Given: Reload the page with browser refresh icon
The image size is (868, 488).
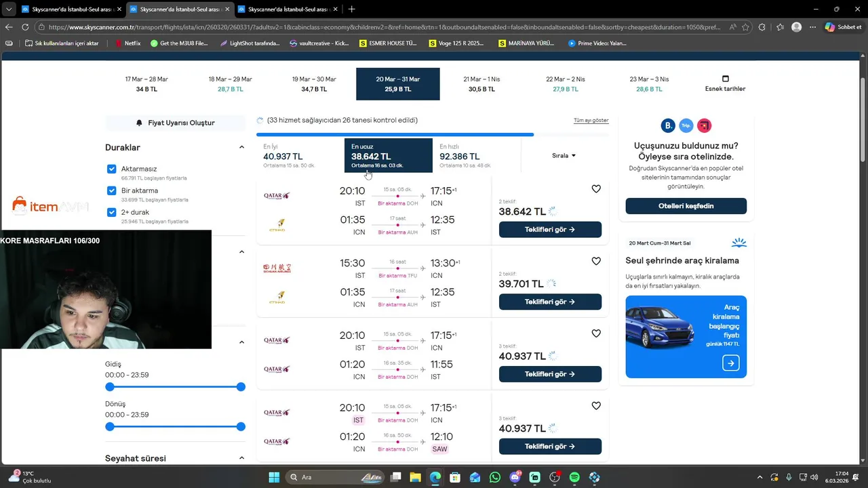Looking at the screenshot, I should pos(25,27).
